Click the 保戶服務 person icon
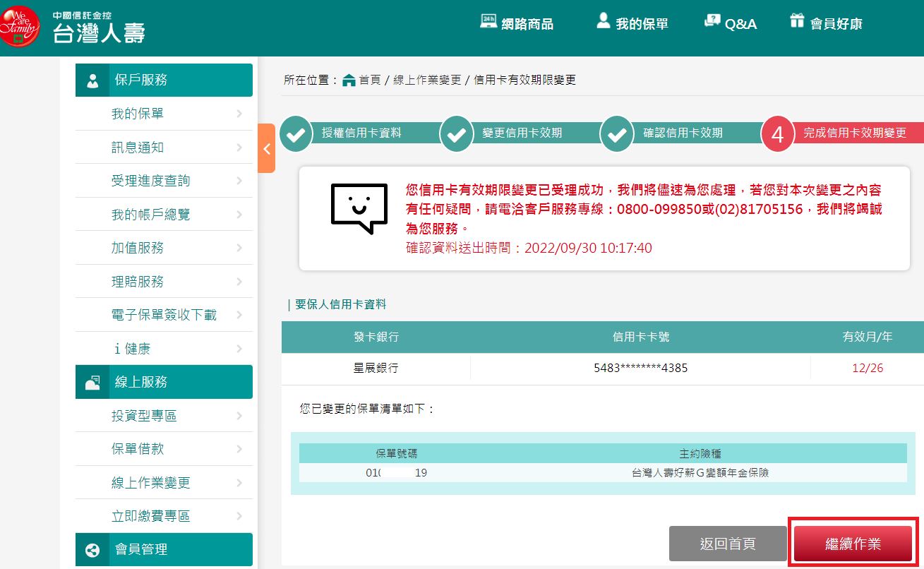 pos(92,80)
